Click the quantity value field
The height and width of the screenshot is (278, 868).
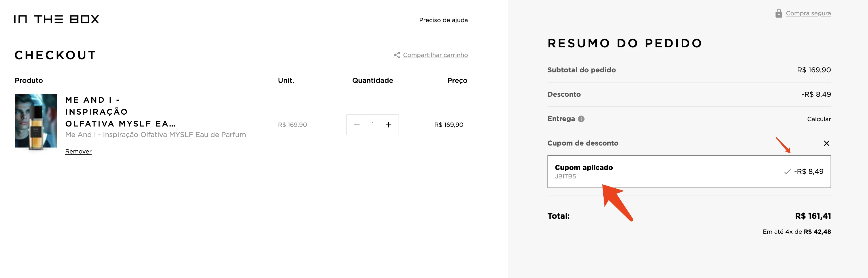tap(373, 125)
